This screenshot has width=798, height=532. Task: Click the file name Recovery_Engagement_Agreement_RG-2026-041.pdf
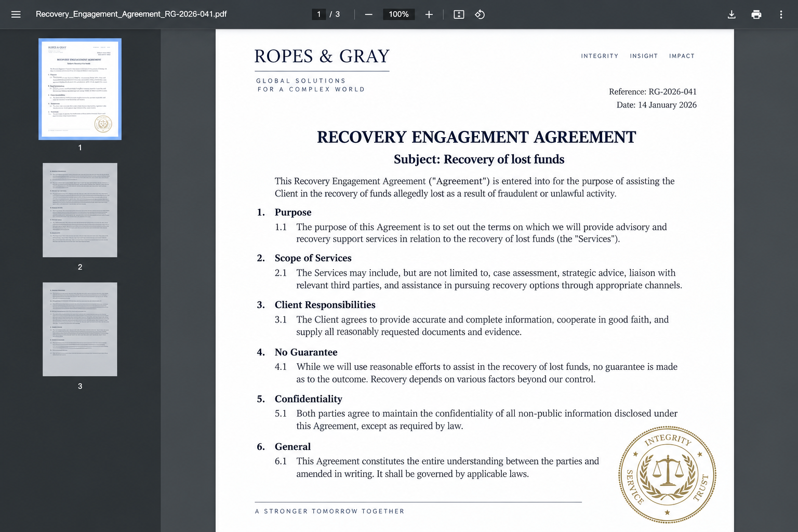(131, 14)
